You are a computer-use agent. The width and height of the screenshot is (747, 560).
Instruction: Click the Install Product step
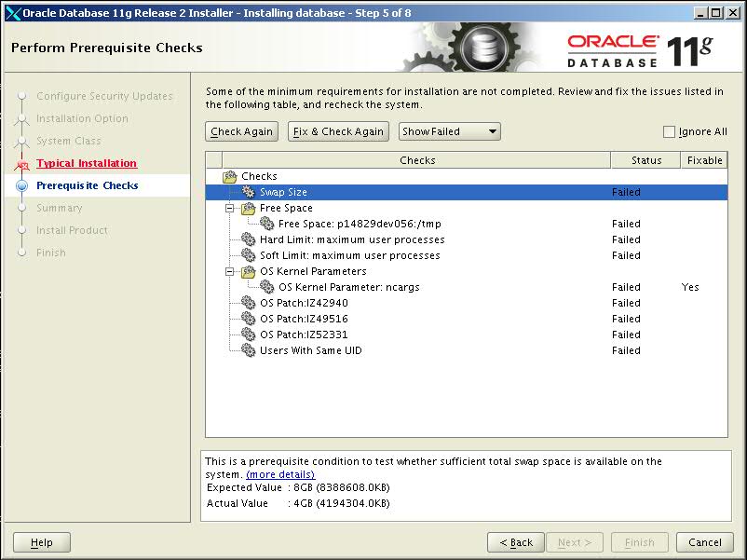tap(72, 230)
